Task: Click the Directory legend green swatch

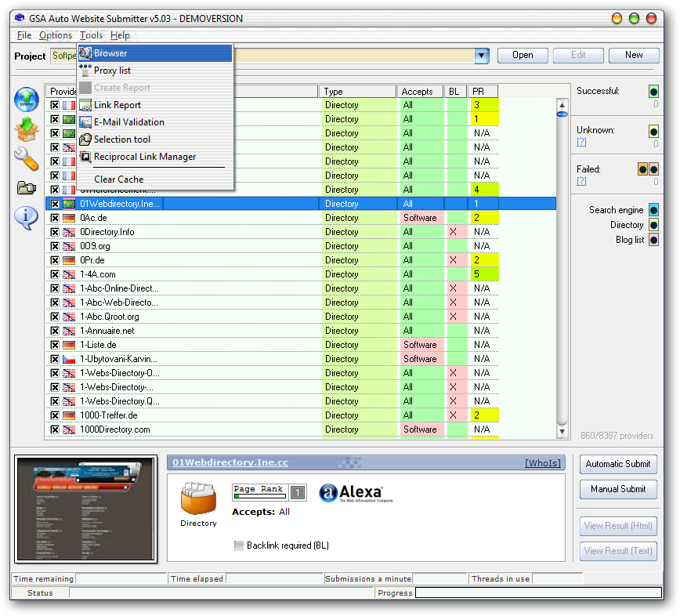Action: tap(653, 225)
